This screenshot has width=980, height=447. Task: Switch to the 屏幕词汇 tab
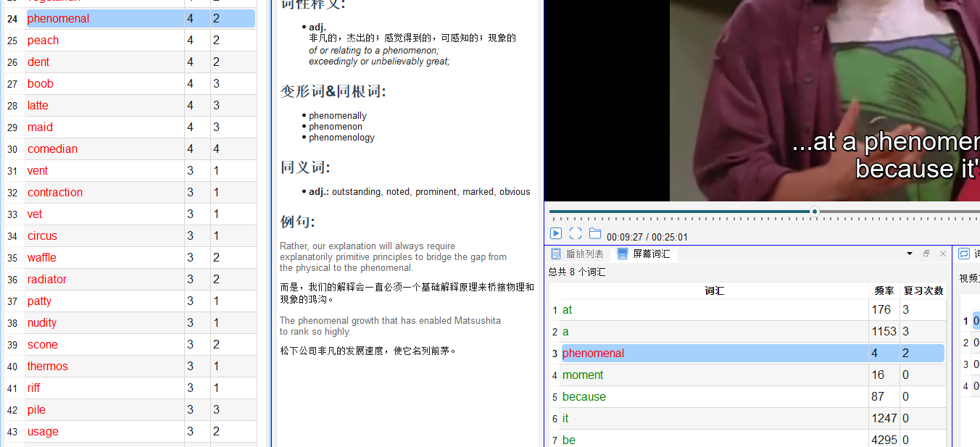[644, 254]
